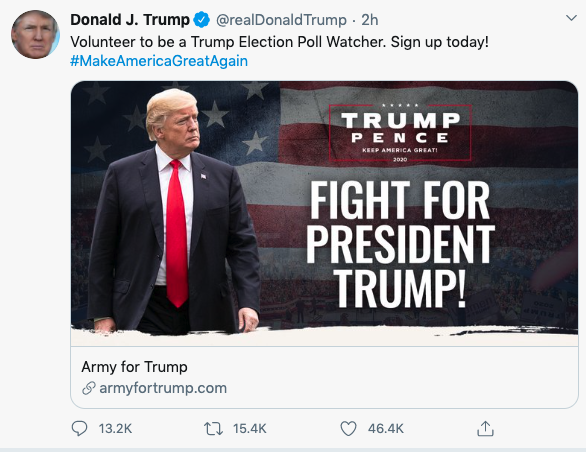The height and width of the screenshot is (452, 586).
Task: Click the Trump Pence 2020 logo in card
Action: point(400,133)
